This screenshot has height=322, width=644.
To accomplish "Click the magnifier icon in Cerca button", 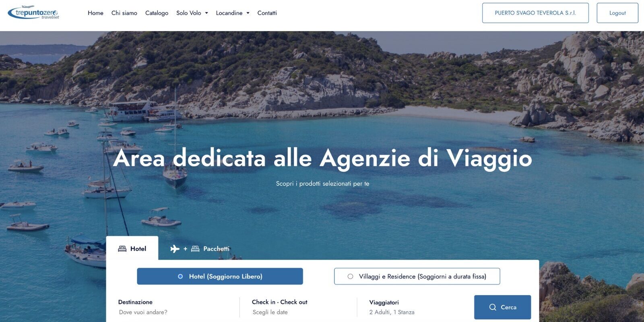I will pos(493,307).
